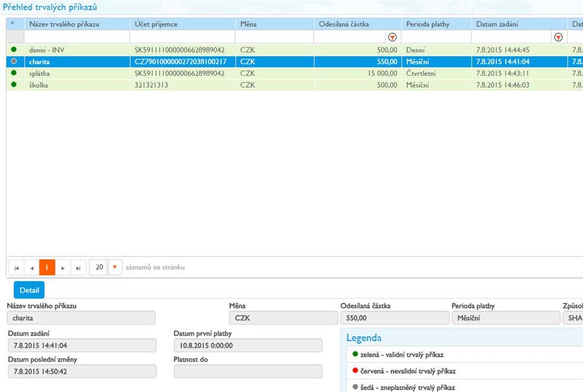This screenshot has height=392, width=583.
Task: Select the 'charita' name cell in the table
Action: click(x=39, y=61)
